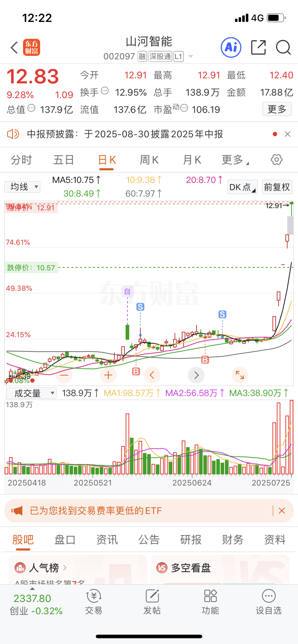Expand the 更多 chart period dropdown
This screenshot has width=298, height=644.
point(235,160)
